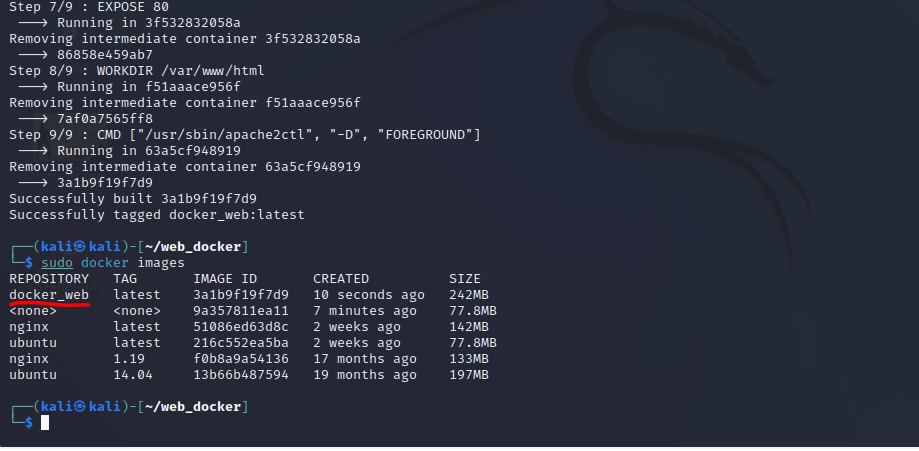
Task: Click the 14.04 tag of ubuntu
Action: 133,374
